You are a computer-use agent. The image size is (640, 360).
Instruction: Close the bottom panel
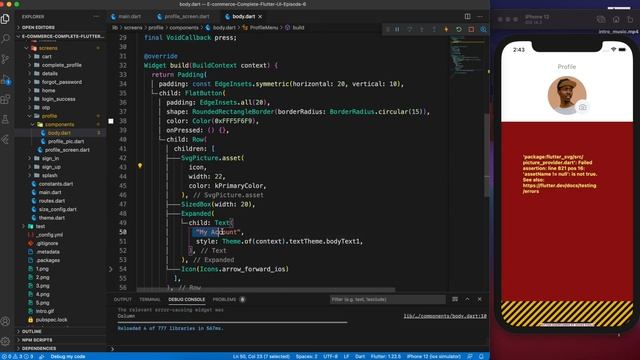point(480,299)
